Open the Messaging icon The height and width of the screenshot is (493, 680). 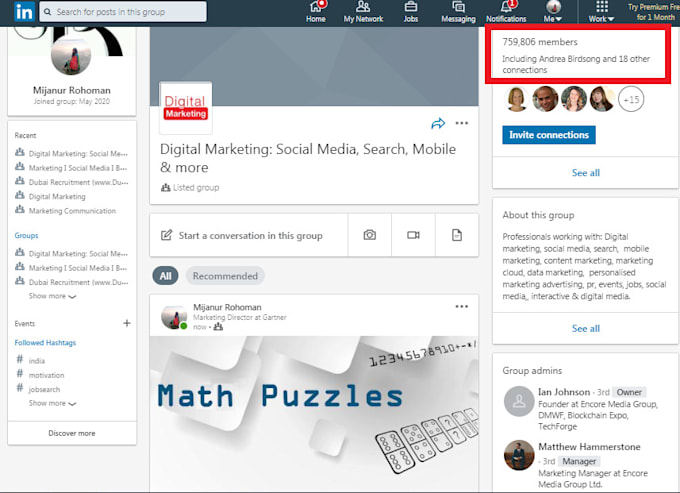(458, 12)
